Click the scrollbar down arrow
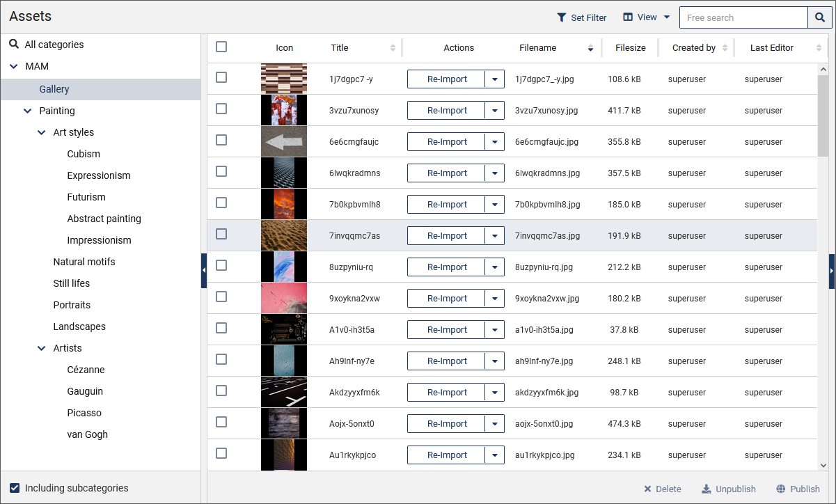The height and width of the screenshot is (504, 836). coord(823,465)
